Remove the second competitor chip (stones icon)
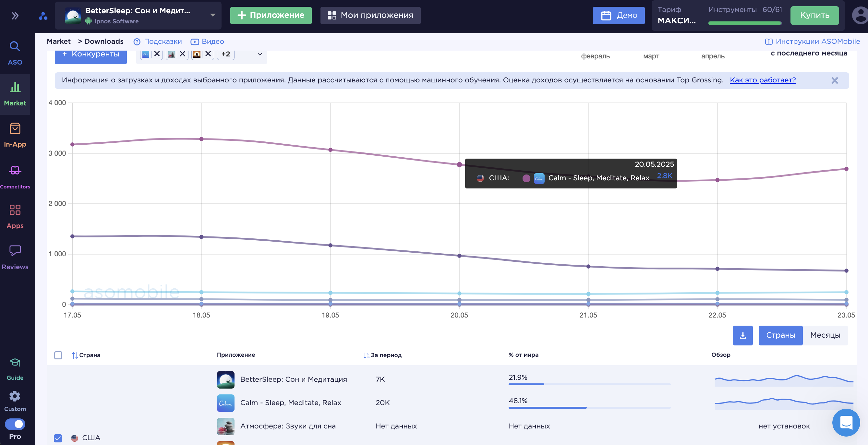The width and height of the screenshot is (868, 445). [182, 54]
